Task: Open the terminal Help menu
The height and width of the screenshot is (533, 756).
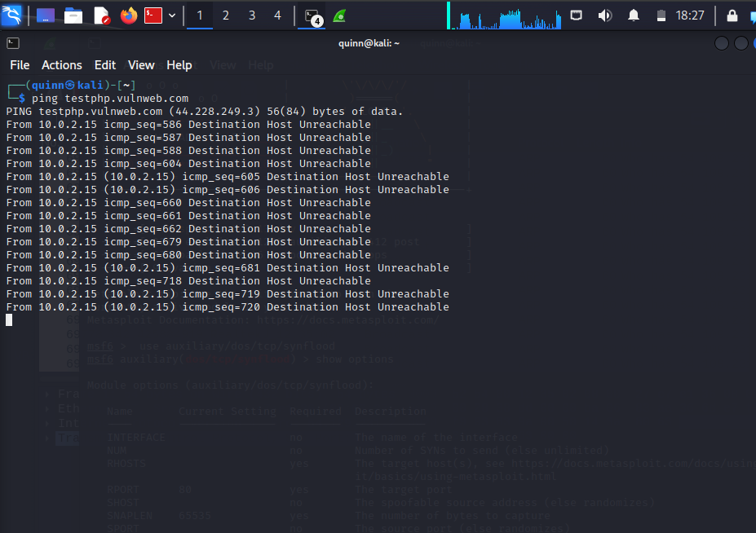Action: click(x=179, y=65)
